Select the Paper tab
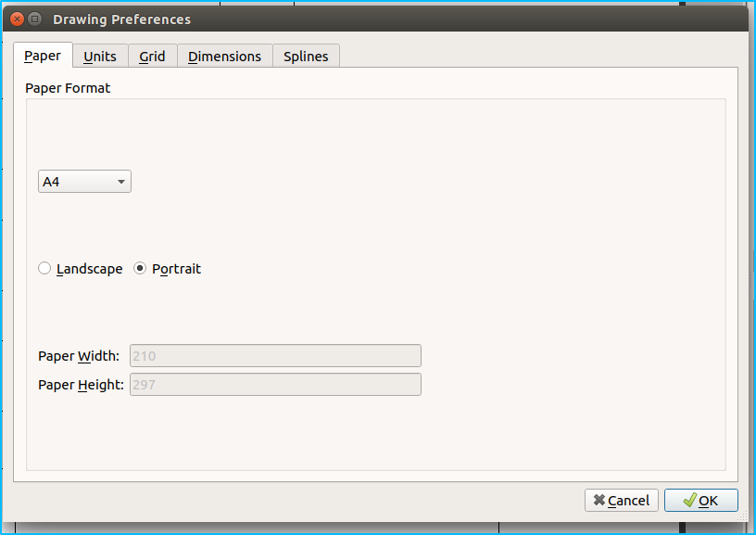This screenshot has width=756, height=535. point(43,56)
